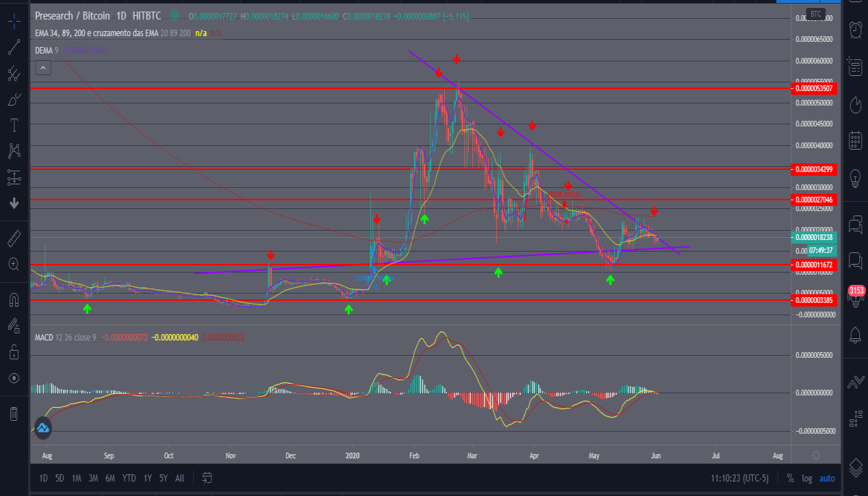
Task: Open the BTC currency selector
Action: pos(815,14)
